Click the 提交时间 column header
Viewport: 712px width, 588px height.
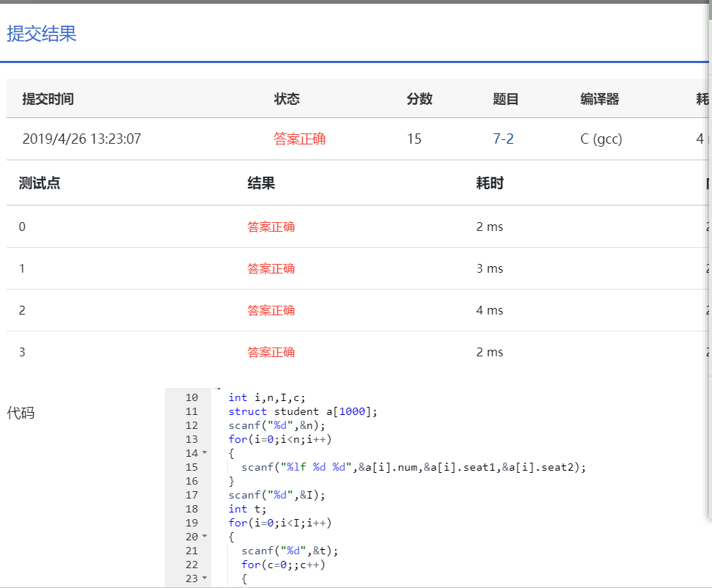[x=48, y=99]
